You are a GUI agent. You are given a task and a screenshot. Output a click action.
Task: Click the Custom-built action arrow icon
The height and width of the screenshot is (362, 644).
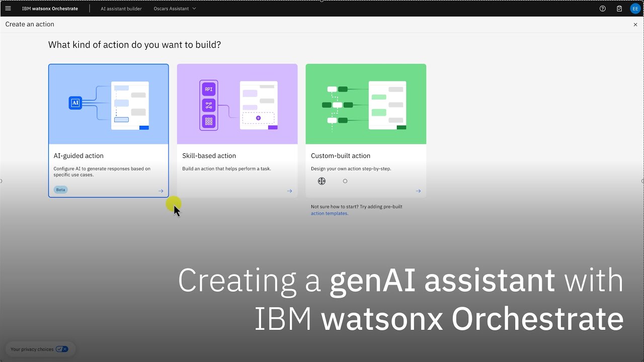coord(419,191)
